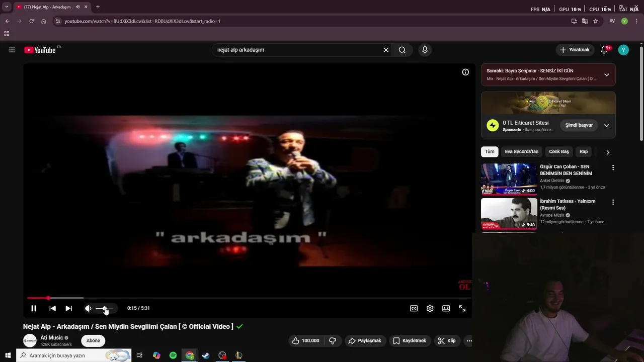Open YouTube notifications bell
Viewport: 644px width, 362px height.
[x=605, y=50]
